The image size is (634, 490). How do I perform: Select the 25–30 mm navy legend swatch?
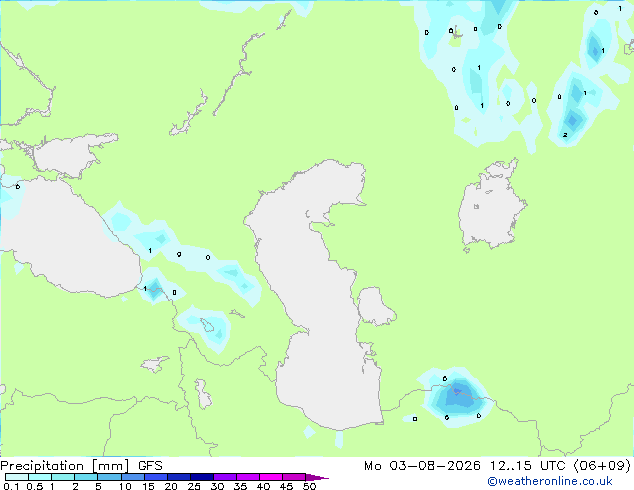[201, 477]
